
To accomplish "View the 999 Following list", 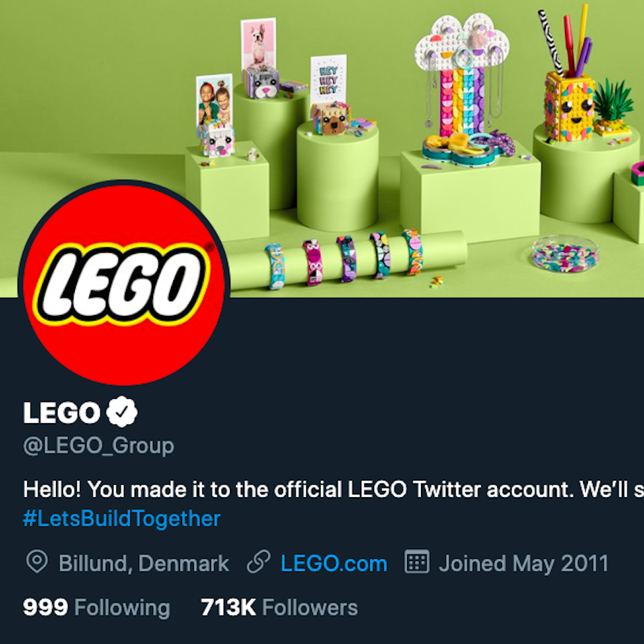I will tap(96, 608).
